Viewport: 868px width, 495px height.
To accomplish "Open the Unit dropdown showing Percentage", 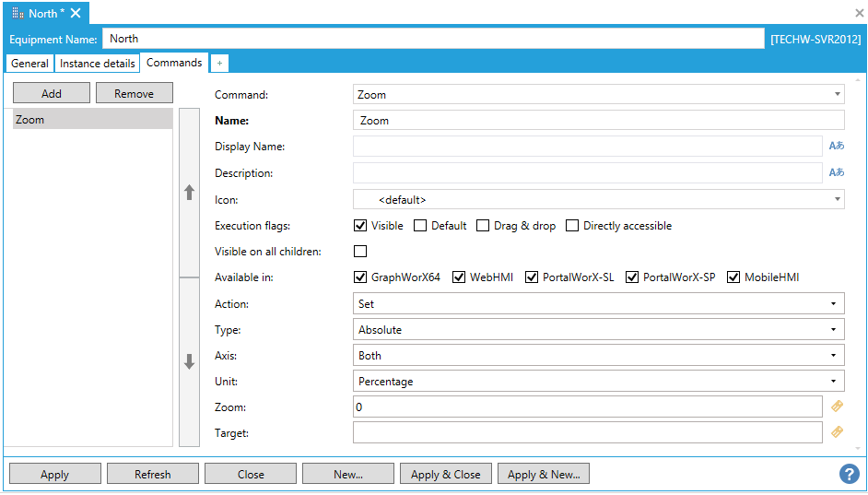I will pyautogui.click(x=598, y=381).
